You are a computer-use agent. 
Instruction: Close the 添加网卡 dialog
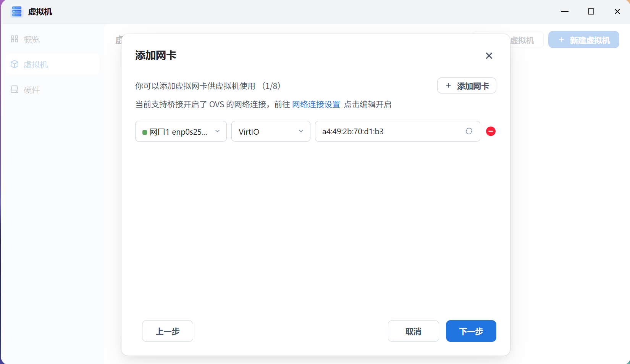coord(489,56)
